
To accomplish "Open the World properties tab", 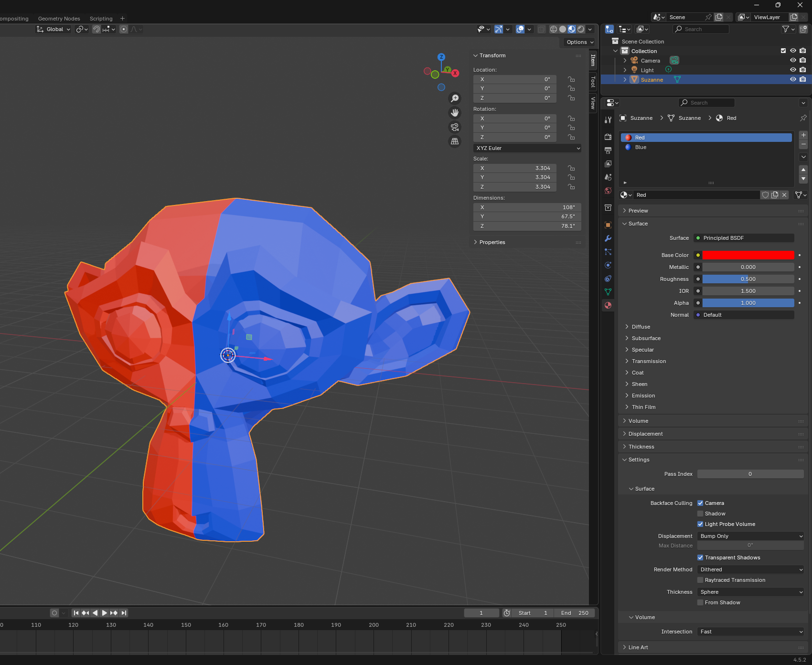I will pyautogui.click(x=608, y=190).
